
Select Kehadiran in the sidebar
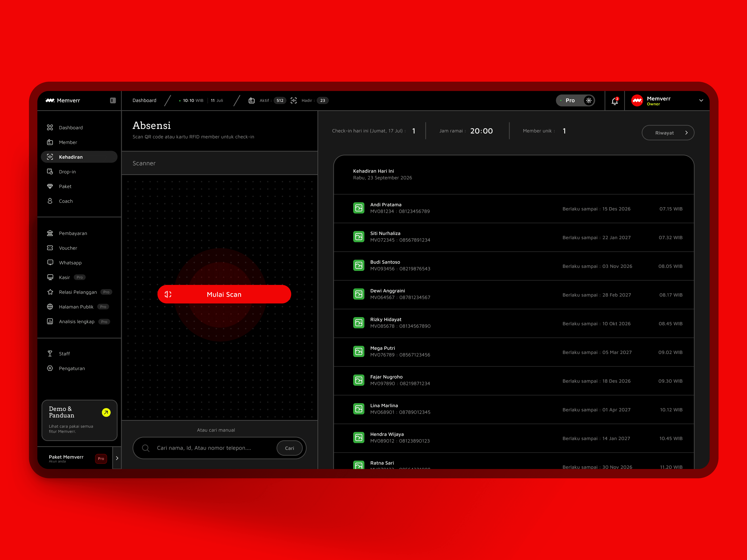point(79,157)
